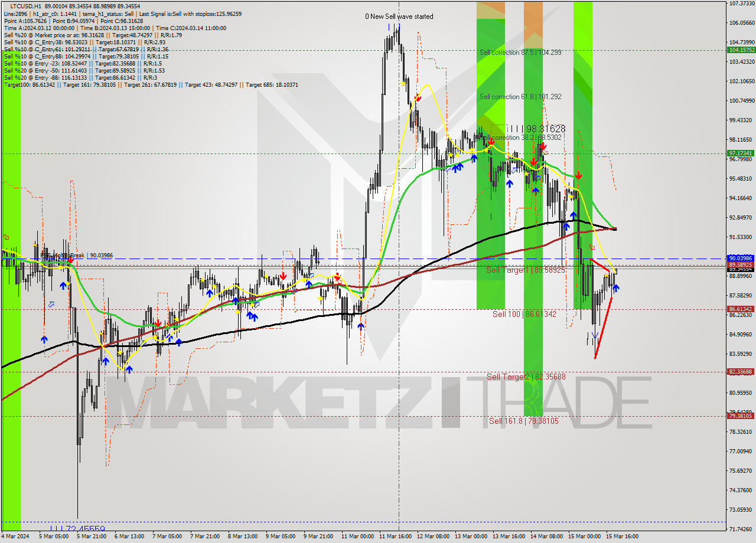The width and height of the screenshot is (756, 543).
Task: Select the 'Sell %10 @ Entry -23: 108.52447' line
Action: point(83,63)
